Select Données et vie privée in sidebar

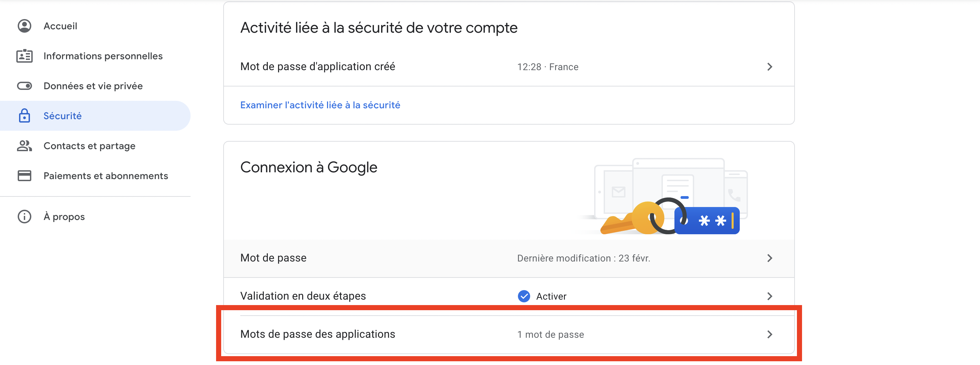[93, 86]
